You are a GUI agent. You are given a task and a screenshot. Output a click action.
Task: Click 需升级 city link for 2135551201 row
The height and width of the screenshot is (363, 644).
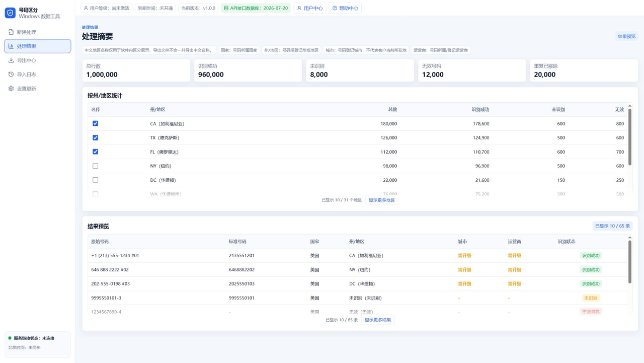coord(464,256)
